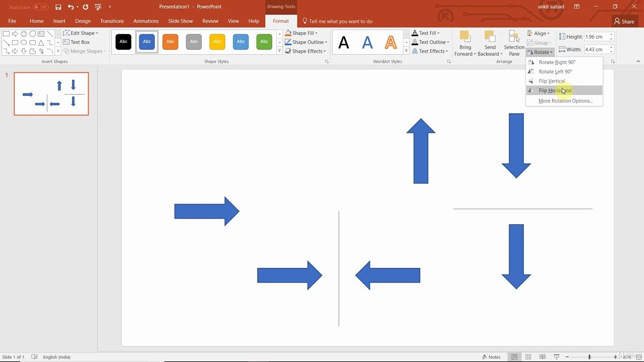
Task: Select slide 1 thumbnail
Action: pos(51,94)
